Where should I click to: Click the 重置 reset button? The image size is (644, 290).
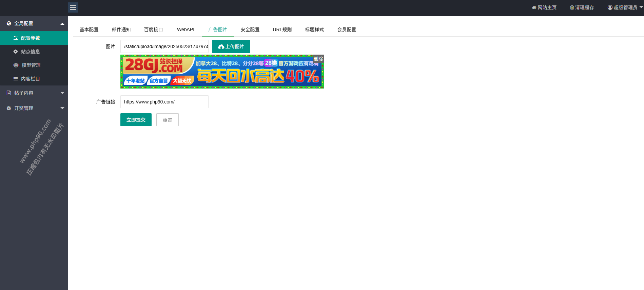[x=167, y=120]
